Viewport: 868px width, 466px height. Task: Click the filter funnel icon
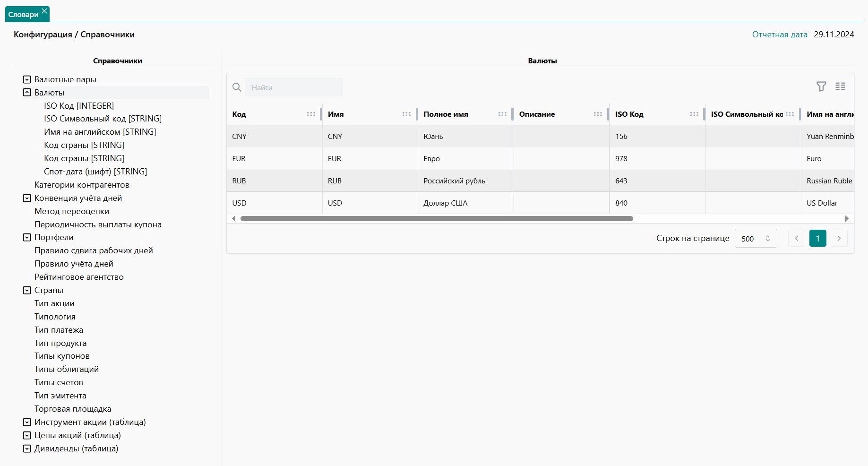point(821,86)
